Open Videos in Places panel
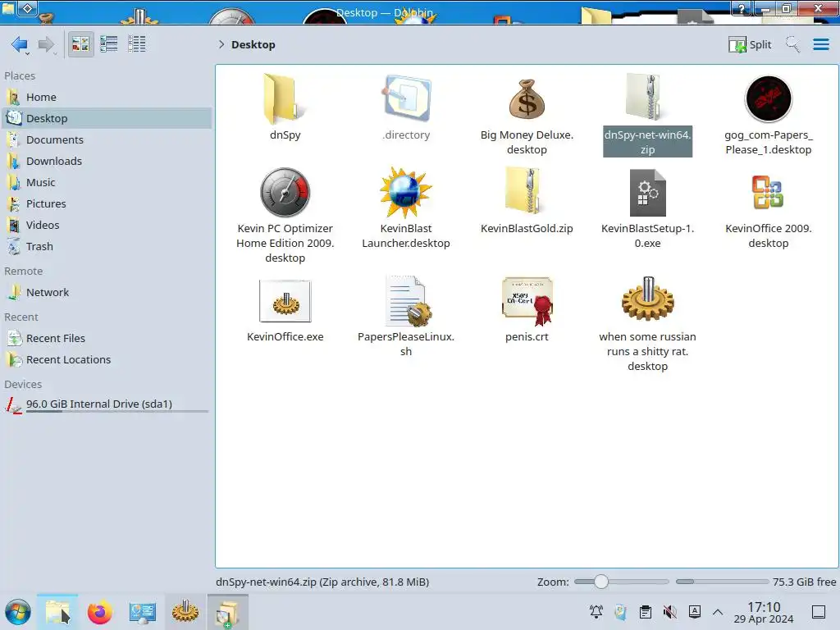Screen dimensions: 840x630 tap(107, 226)
